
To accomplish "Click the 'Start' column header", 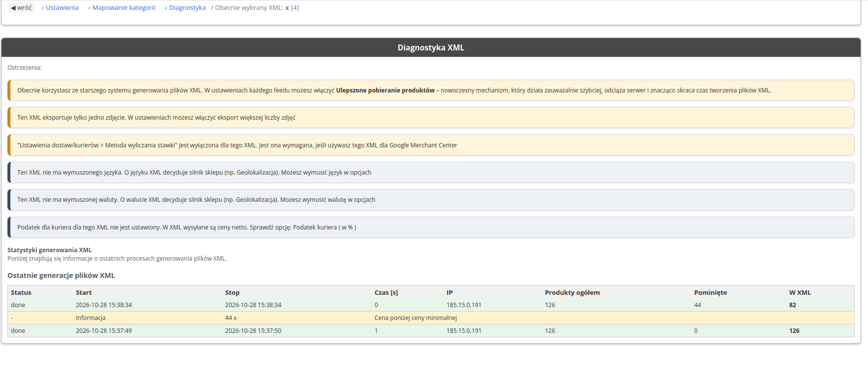I will 84,293.
